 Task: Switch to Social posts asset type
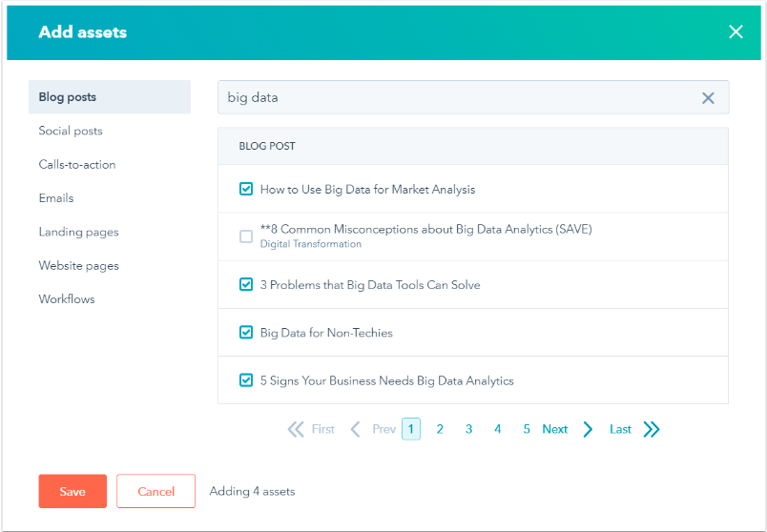[x=71, y=131]
